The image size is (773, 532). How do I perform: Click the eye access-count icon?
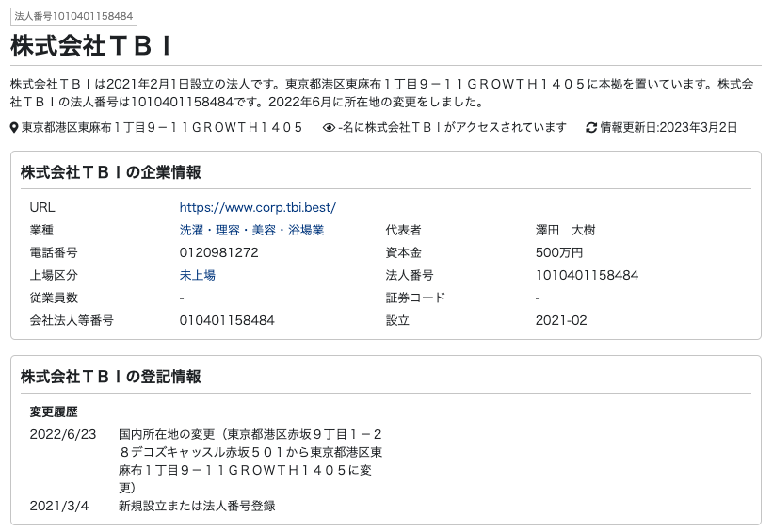(329, 128)
